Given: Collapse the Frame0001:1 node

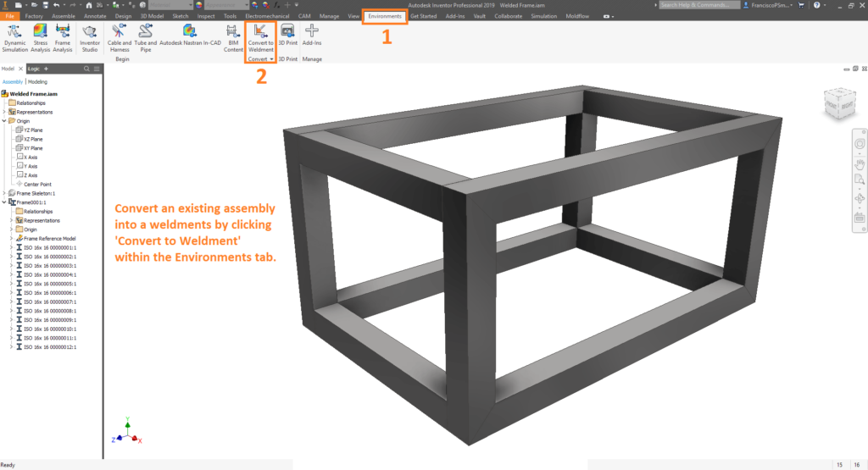Looking at the screenshot, I should [x=4, y=202].
